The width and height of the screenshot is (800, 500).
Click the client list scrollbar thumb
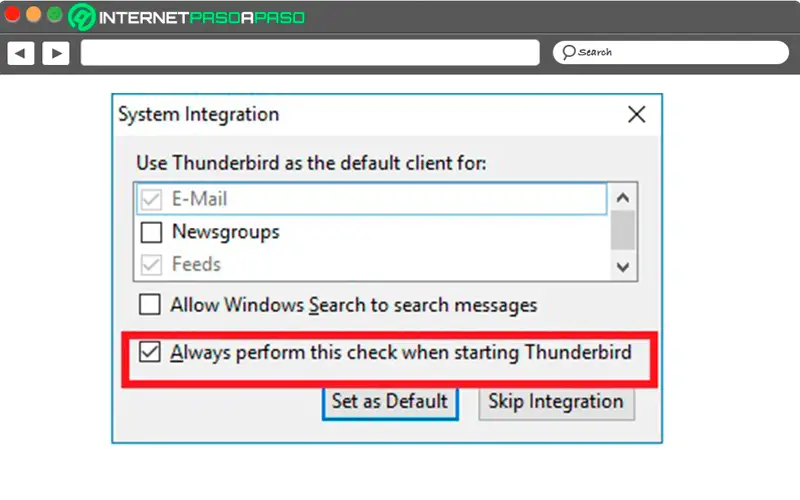point(622,230)
